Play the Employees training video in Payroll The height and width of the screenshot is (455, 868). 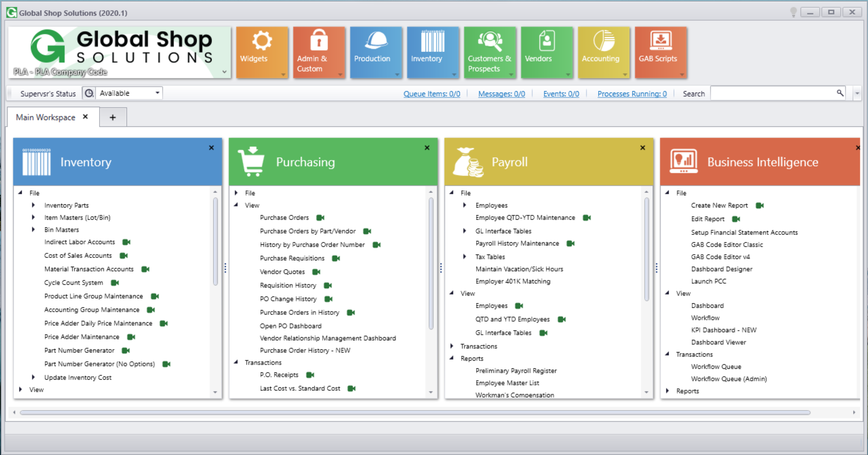[519, 305]
